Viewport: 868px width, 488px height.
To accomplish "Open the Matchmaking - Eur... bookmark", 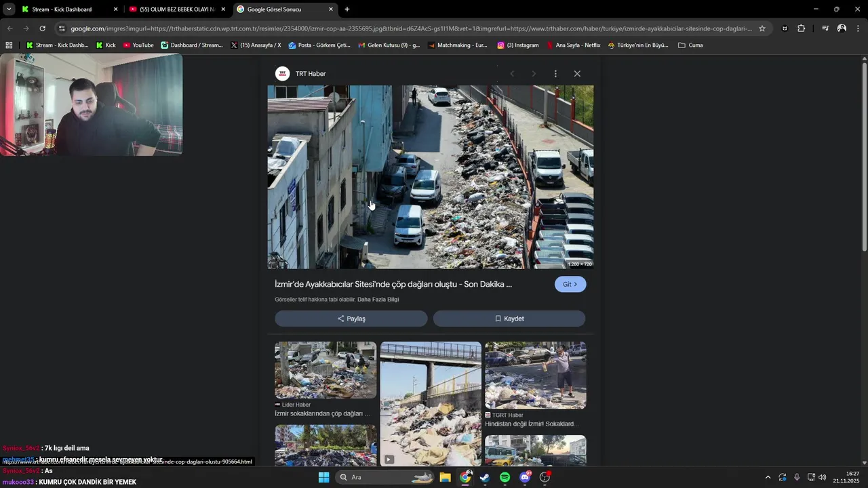I will (x=458, y=45).
